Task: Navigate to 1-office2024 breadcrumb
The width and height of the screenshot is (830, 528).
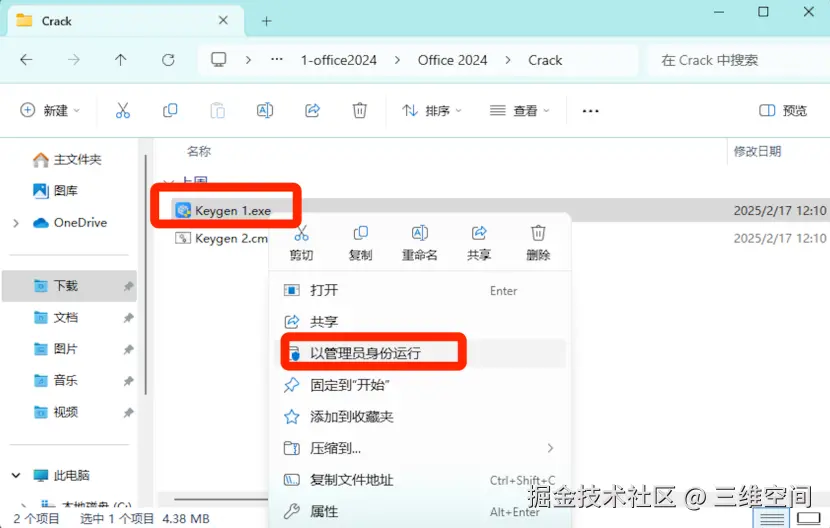Action: tap(339, 60)
